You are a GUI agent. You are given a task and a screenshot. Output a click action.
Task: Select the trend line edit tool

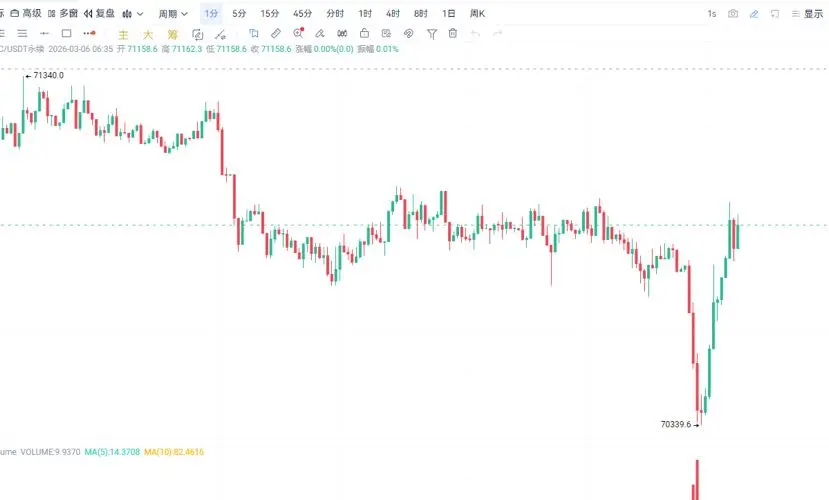tap(220, 35)
